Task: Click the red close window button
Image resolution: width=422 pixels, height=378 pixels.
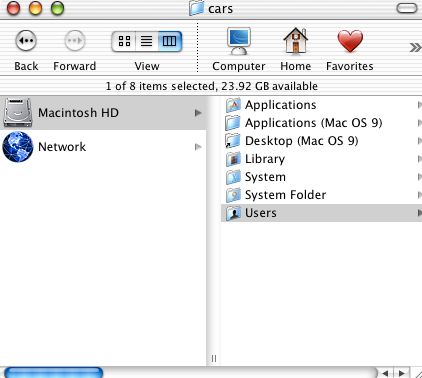Action: click(14, 8)
